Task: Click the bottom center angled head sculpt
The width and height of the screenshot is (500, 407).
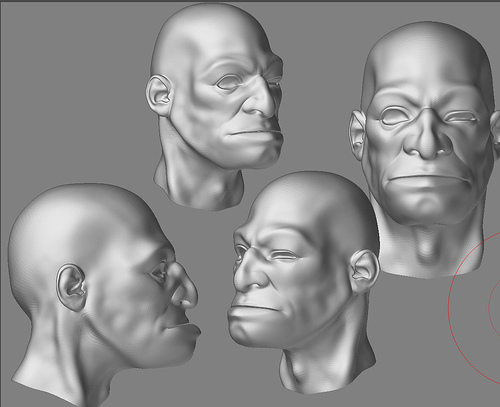Action: (303, 283)
